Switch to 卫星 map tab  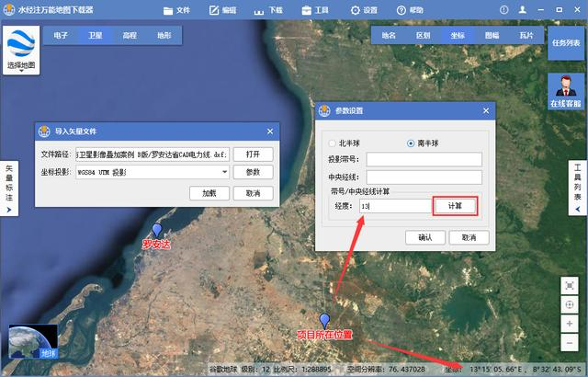coord(96,36)
